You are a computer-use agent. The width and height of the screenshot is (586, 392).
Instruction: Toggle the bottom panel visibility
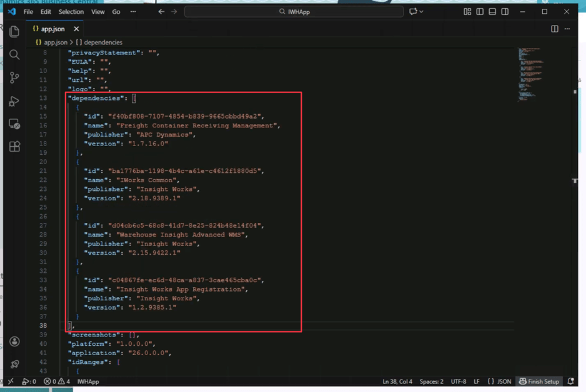492,12
